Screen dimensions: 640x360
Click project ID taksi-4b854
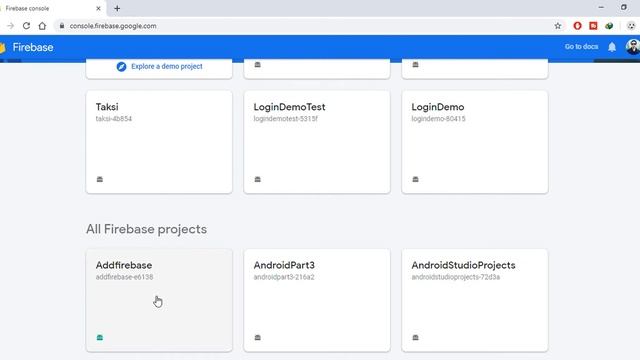pos(113,119)
